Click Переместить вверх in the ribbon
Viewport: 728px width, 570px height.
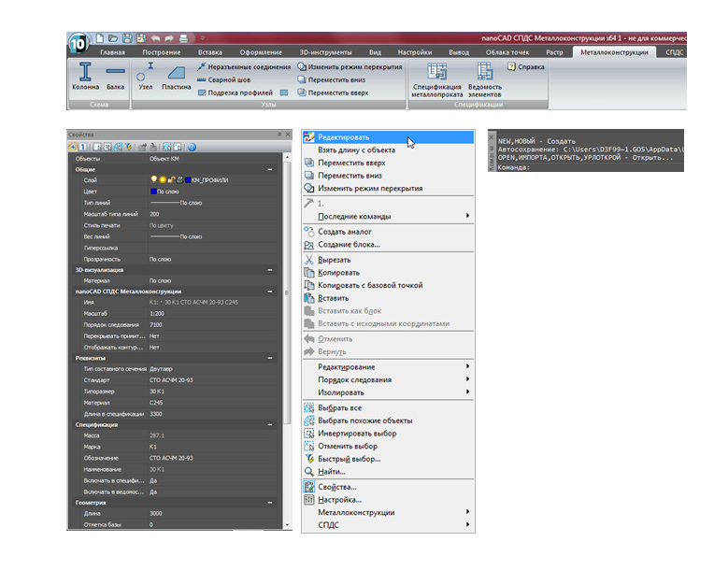pyautogui.click(x=333, y=93)
